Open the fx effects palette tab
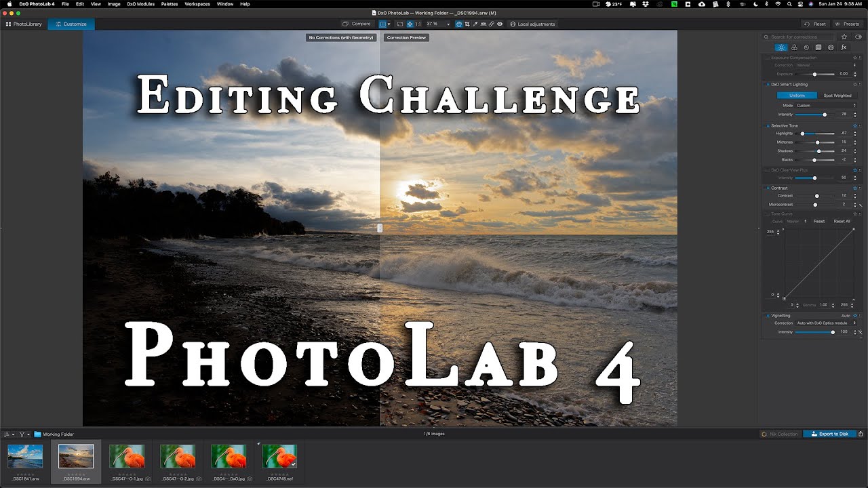The image size is (868, 488). pos(844,47)
